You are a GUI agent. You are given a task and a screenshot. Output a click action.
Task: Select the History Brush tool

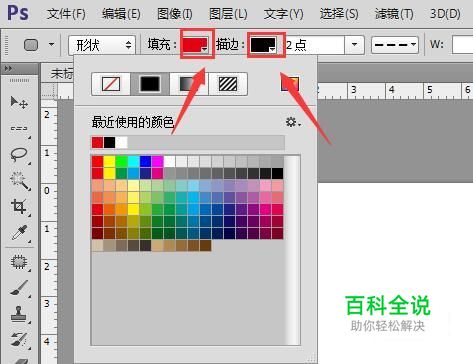[19, 339]
